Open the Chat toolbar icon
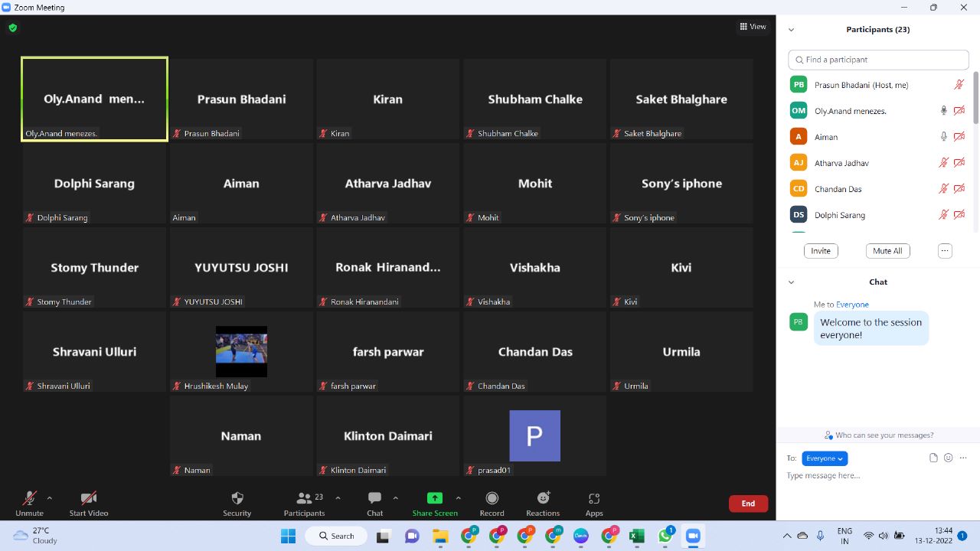 [x=374, y=498]
